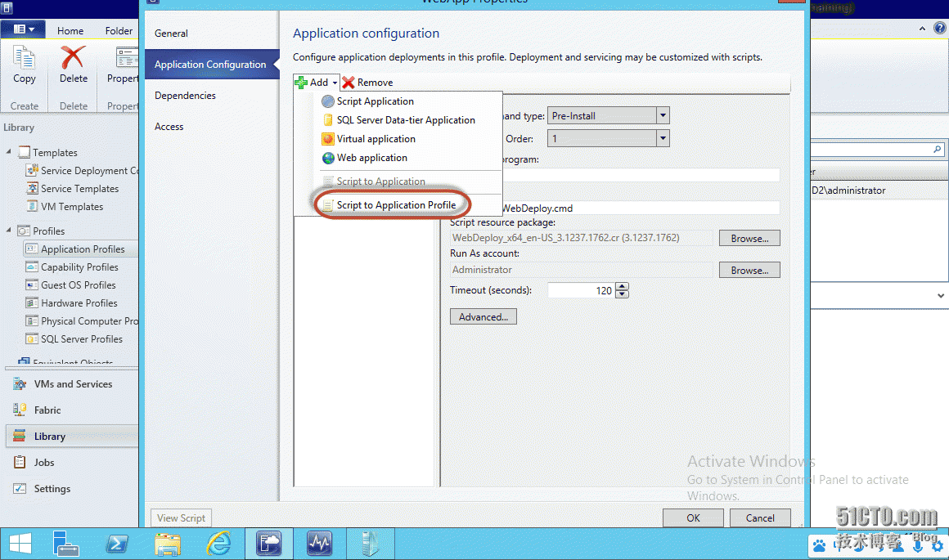
Task: Open the script command type Pre-Install dropdown
Action: pyautogui.click(x=663, y=115)
